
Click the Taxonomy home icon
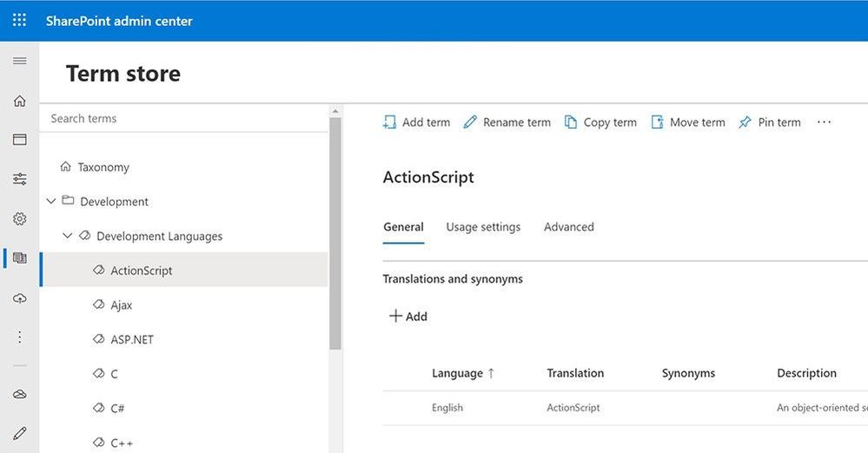coord(65,166)
